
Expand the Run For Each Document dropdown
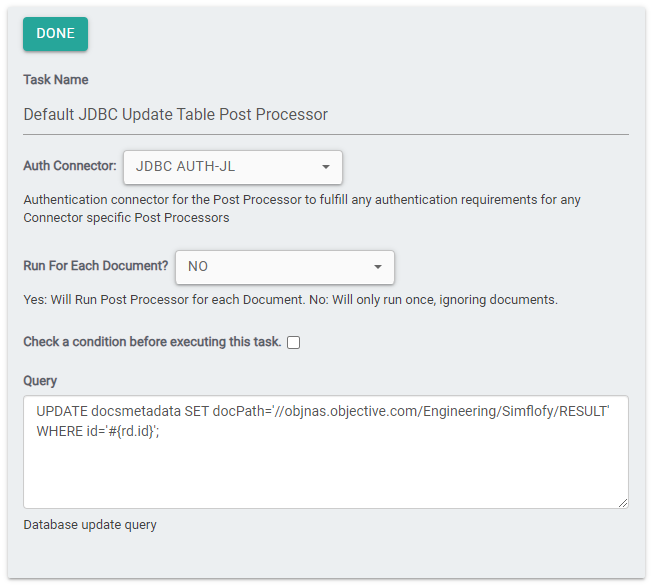pos(284,267)
